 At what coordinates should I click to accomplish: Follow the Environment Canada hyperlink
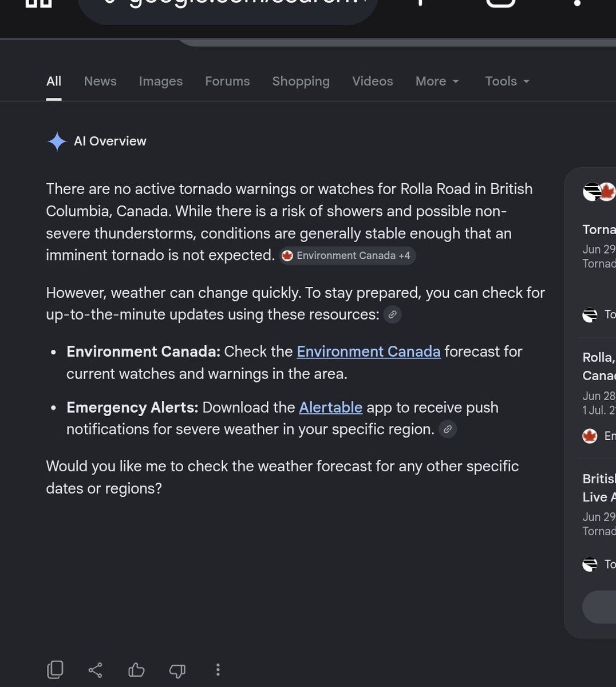369,351
